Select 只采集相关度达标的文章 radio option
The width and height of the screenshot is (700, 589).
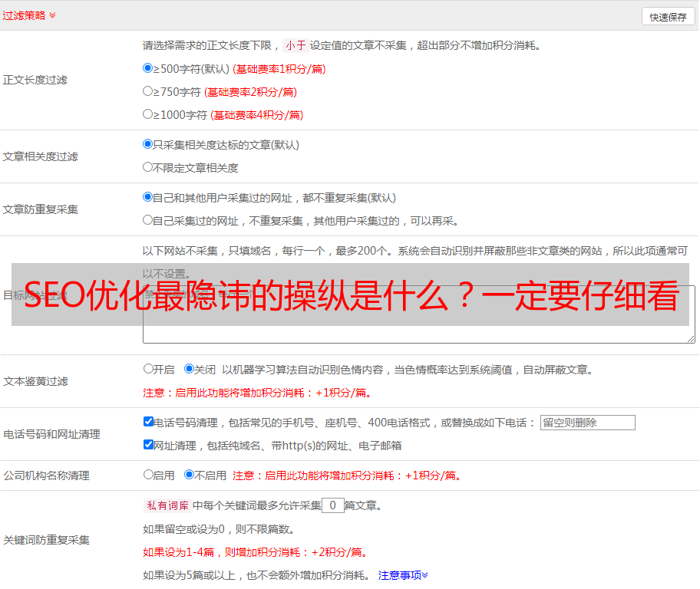[147, 144]
